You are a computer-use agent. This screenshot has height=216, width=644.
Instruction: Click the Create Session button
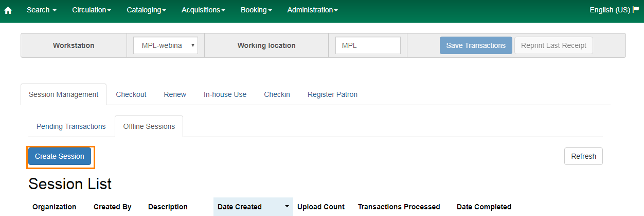coord(60,156)
